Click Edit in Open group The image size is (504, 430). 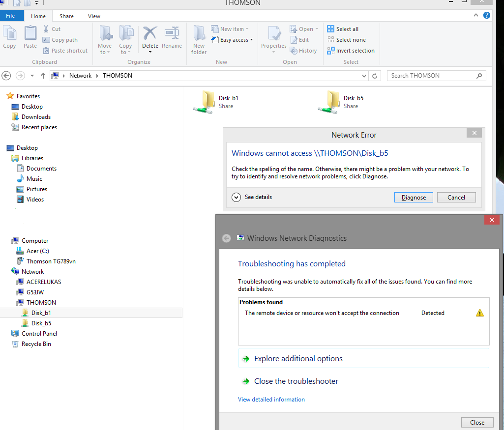coord(299,40)
